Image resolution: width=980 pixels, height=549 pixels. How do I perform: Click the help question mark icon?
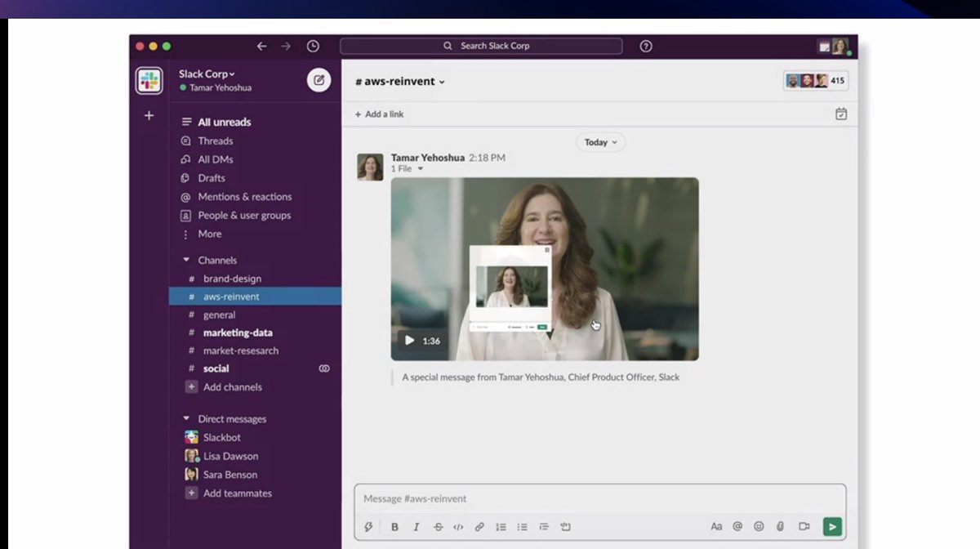[646, 47]
